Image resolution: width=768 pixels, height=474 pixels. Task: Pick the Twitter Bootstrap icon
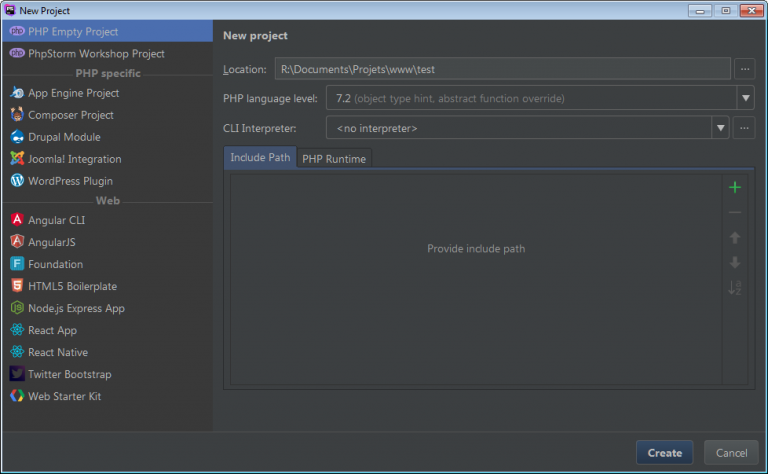coord(17,374)
